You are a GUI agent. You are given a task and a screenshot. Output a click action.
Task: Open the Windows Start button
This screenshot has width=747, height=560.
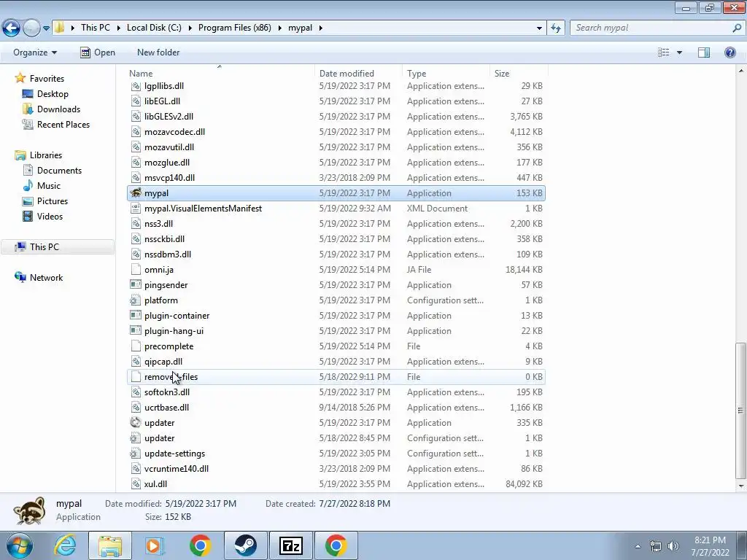coord(19,545)
